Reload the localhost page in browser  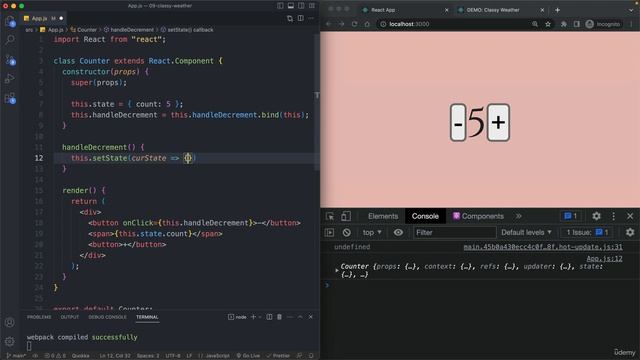coord(354,24)
